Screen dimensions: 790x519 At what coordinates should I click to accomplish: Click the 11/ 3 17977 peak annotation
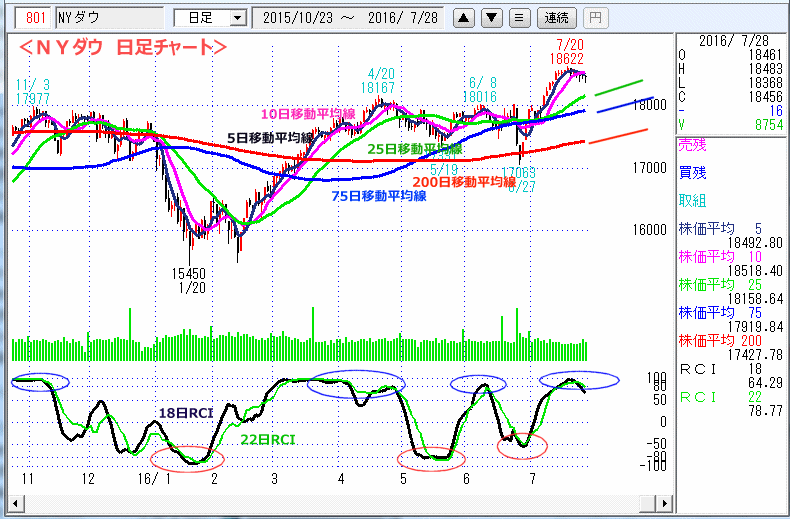click(33, 92)
